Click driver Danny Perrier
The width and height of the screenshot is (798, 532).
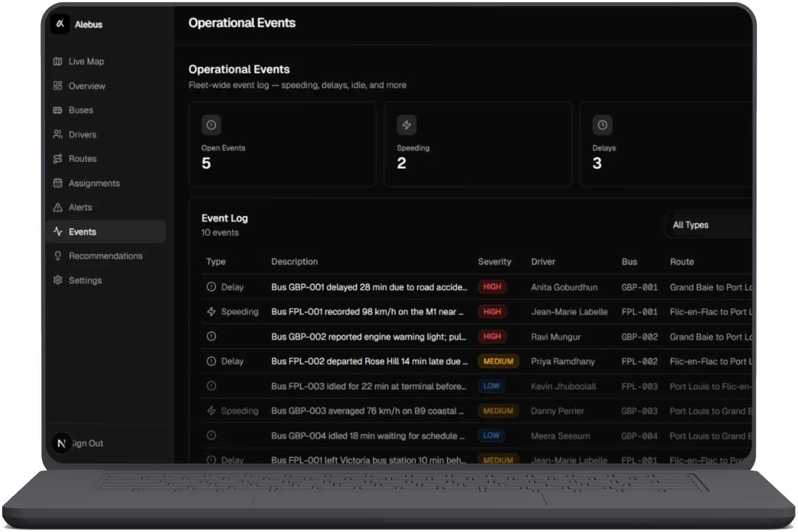click(557, 411)
